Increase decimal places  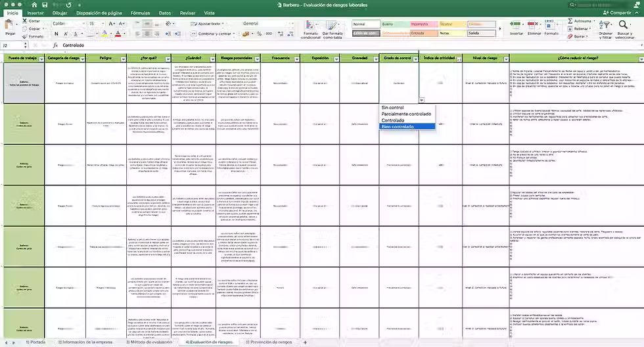(x=281, y=34)
